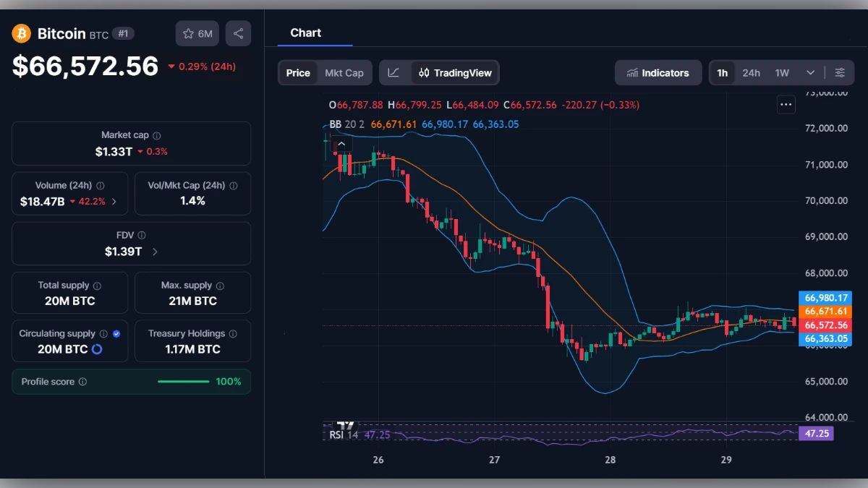Click the verified badge beside Circulating supply
This screenshot has width=868, height=488.
point(115,333)
